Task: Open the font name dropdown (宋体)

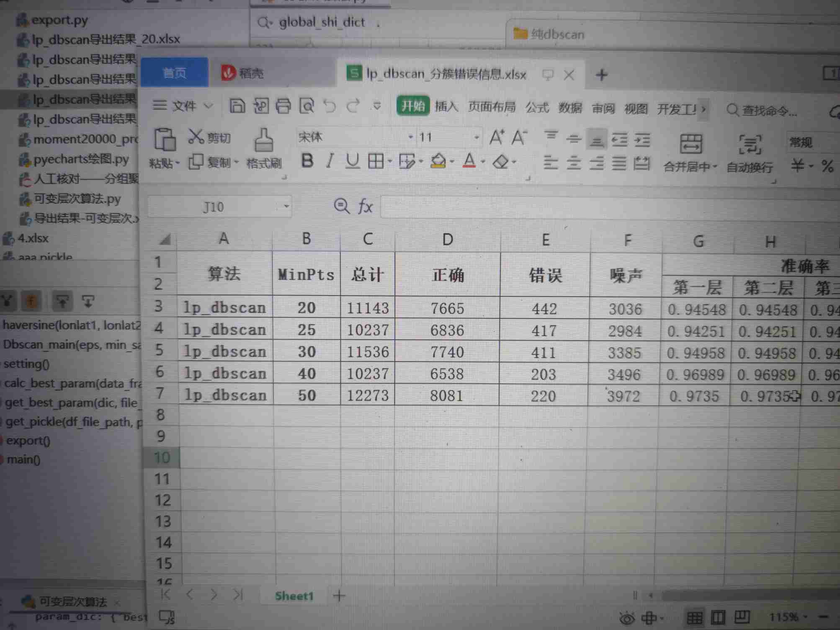Action: tap(410, 137)
